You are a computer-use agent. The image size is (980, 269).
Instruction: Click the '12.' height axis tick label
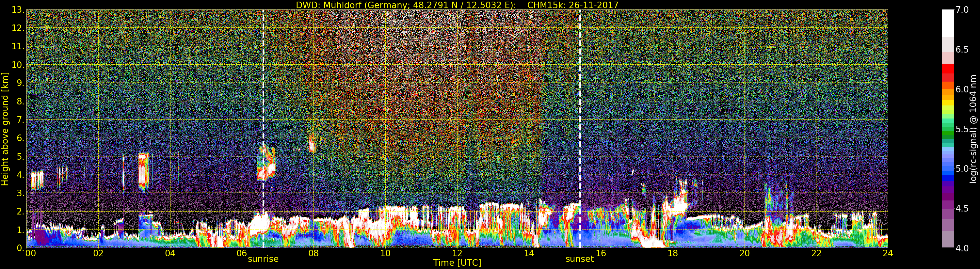pos(18,28)
